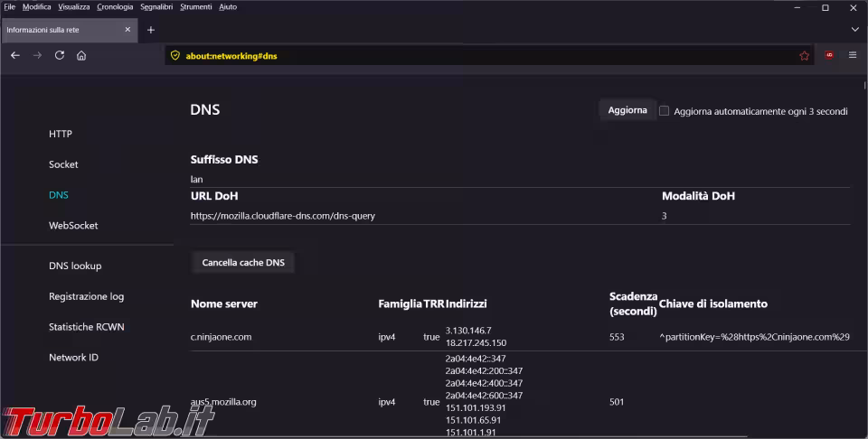
Task: Switch to DNS lookup section
Action: tap(75, 266)
